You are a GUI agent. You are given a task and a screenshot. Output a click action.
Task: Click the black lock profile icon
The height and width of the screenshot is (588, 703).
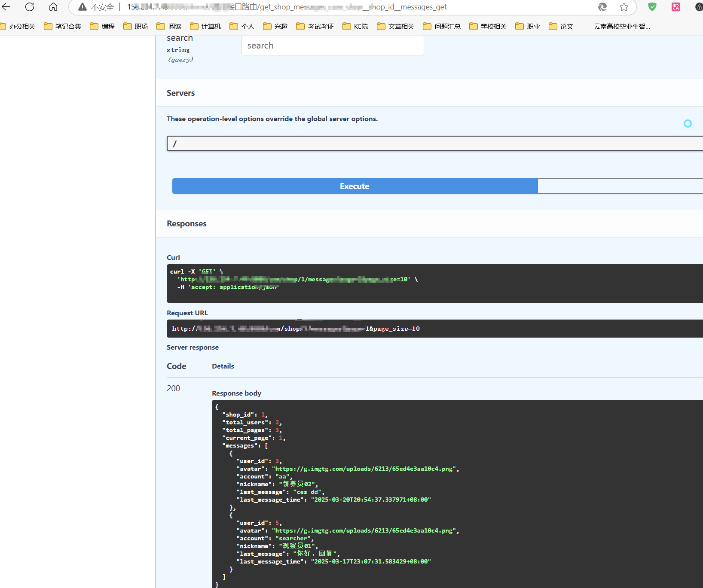(x=697, y=7)
